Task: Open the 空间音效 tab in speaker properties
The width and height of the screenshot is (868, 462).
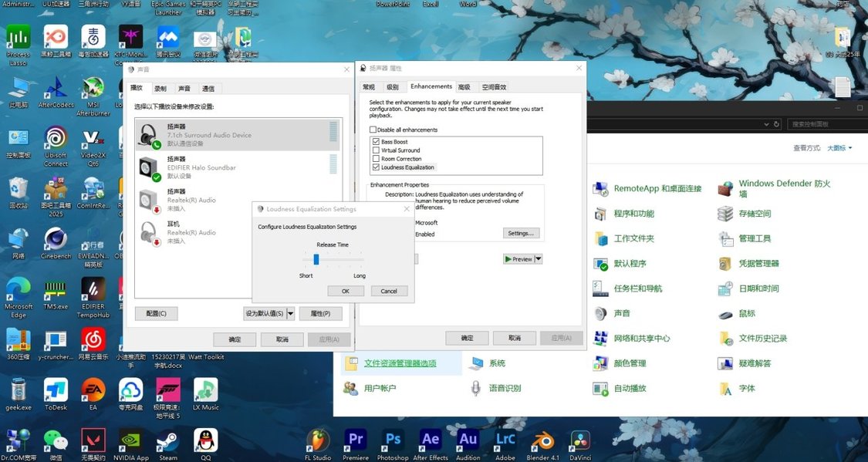Action: pos(494,87)
